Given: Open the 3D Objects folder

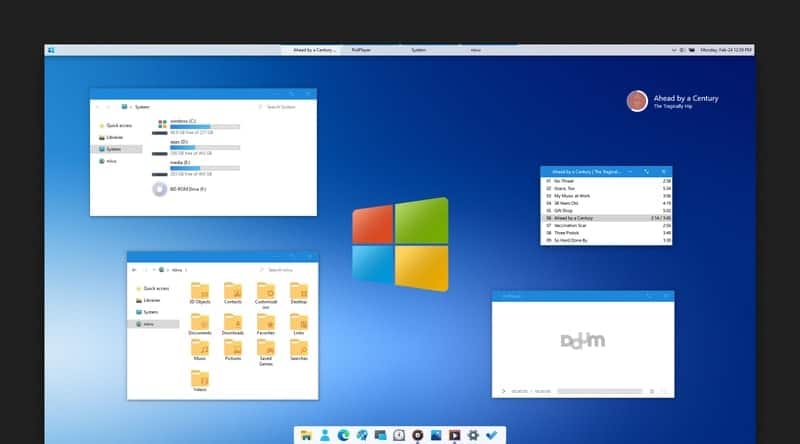Looking at the screenshot, I should coord(200,293).
